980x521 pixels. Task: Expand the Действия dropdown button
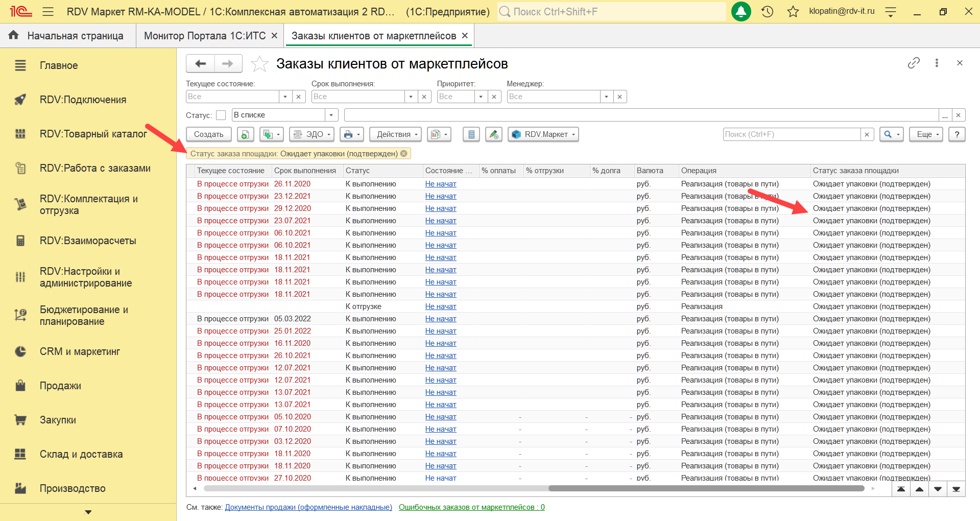pyautogui.click(x=395, y=134)
